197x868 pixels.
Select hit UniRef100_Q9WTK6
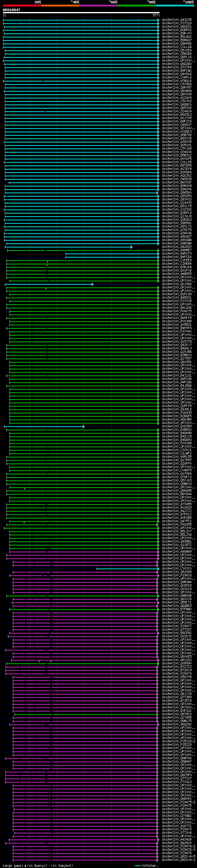177,758
